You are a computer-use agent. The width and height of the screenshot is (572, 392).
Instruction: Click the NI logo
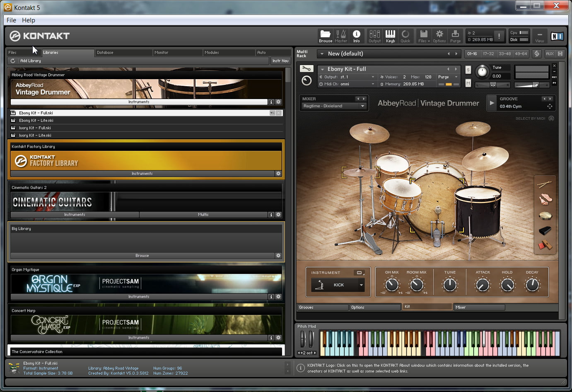557,36
